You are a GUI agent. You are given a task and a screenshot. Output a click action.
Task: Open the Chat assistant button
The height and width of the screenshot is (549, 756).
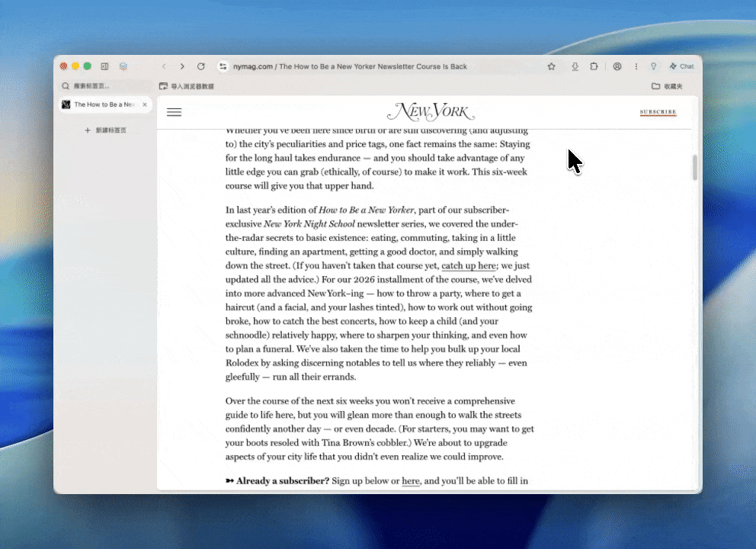click(x=681, y=66)
